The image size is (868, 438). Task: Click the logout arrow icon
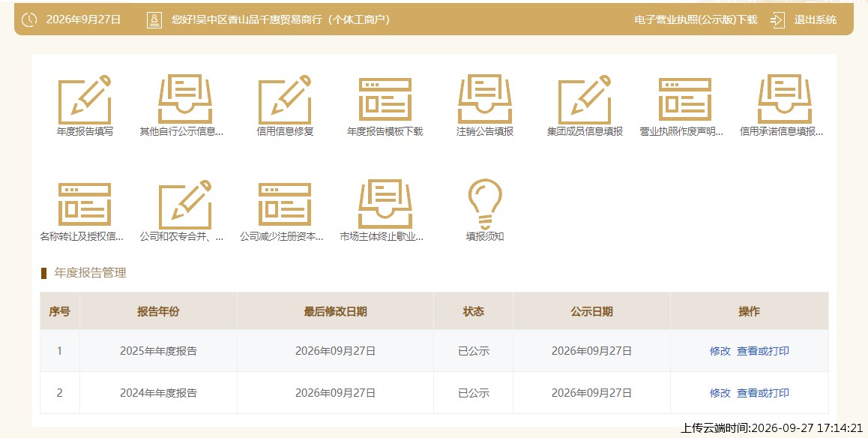pos(777,20)
